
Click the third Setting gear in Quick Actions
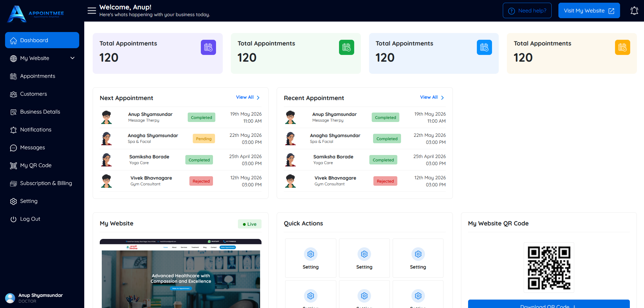click(418, 254)
